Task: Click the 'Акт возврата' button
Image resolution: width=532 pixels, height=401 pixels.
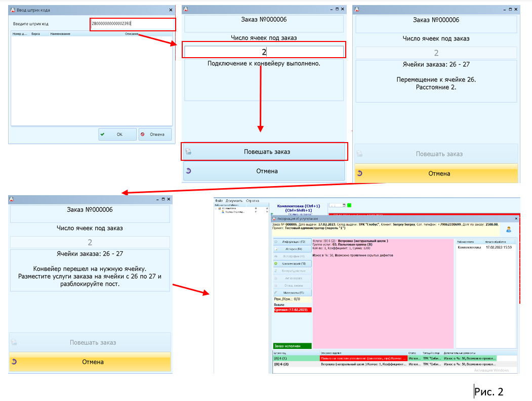Action: coord(293,278)
